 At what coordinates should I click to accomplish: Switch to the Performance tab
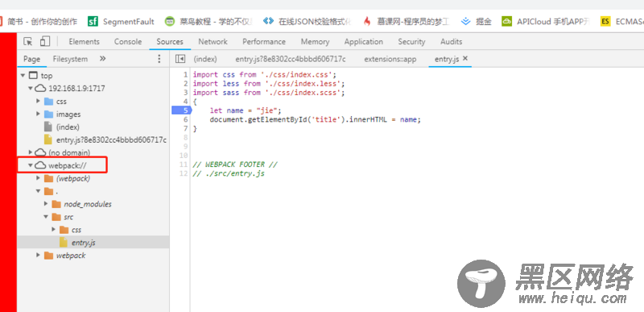coord(264,41)
